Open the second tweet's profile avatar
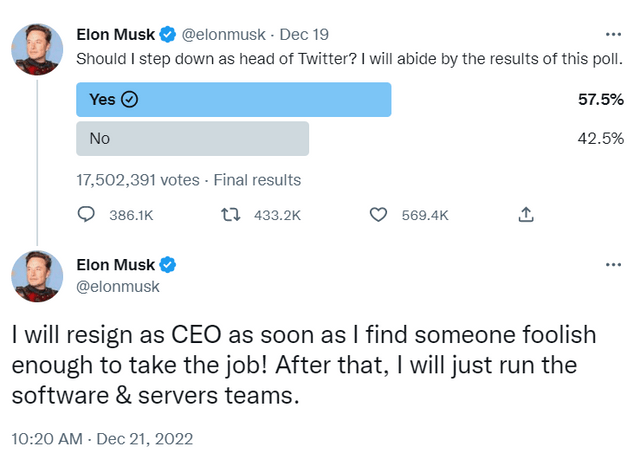This screenshot has width=640, height=460. 37,277
